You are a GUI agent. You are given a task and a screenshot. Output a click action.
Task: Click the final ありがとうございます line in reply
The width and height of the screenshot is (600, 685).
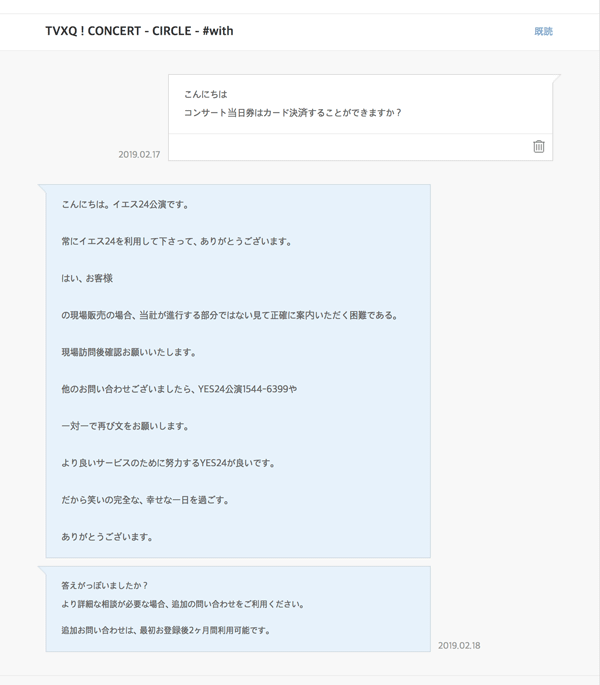point(107,537)
